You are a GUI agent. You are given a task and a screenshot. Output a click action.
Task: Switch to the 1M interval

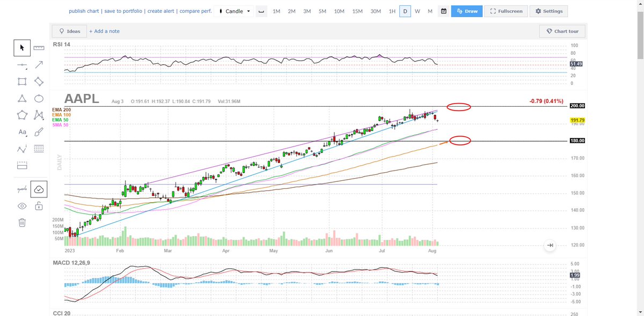[276, 11]
